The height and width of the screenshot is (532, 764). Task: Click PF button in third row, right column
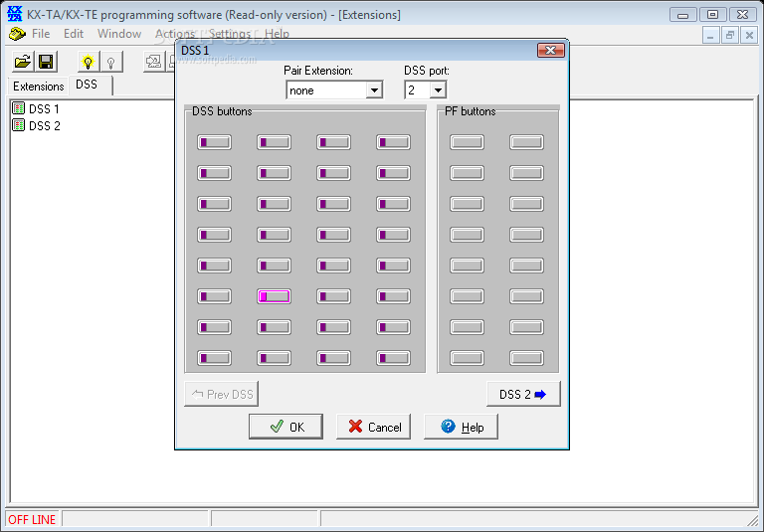point(526,204)
